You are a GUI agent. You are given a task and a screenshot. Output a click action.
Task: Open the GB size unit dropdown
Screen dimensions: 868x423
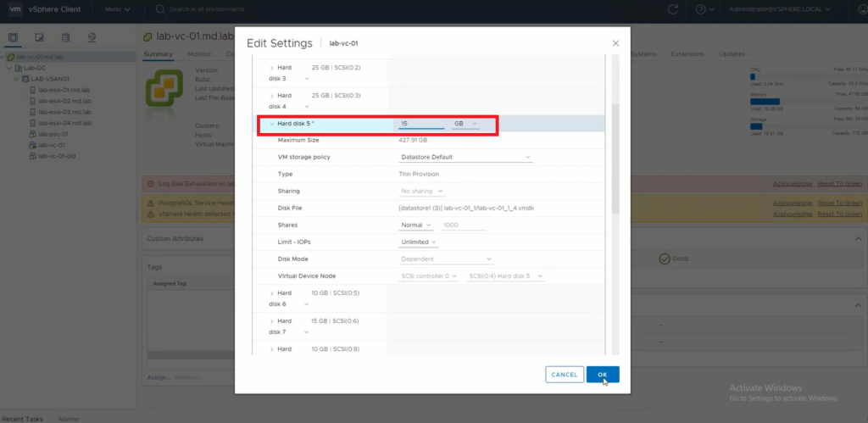click(465, 124)
